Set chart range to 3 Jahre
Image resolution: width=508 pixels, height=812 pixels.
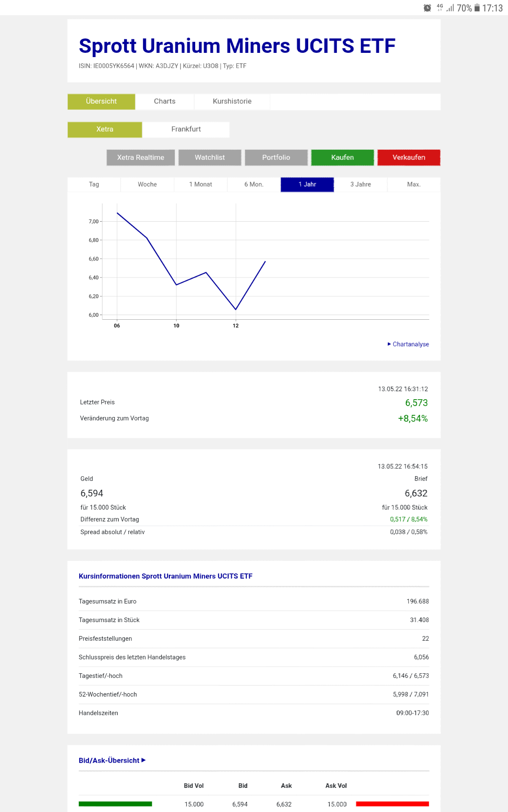click(361, 184)
